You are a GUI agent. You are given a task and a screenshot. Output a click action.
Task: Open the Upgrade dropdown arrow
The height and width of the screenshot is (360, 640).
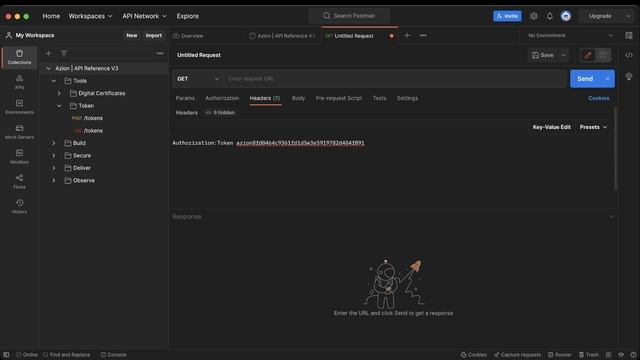click(628, 16)
